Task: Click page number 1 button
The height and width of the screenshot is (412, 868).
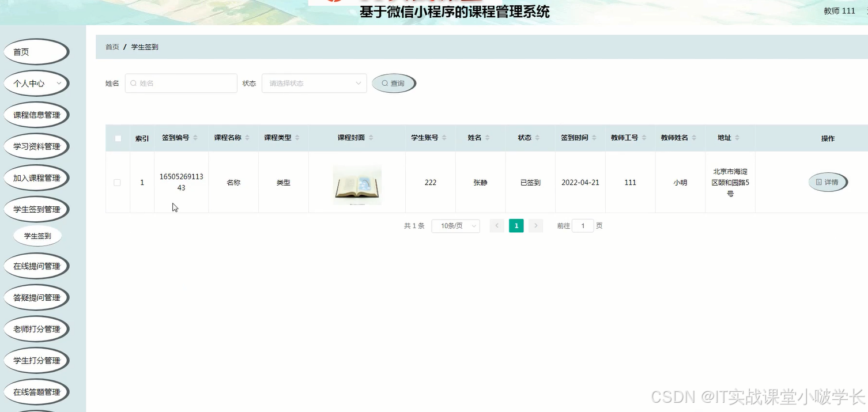Action: [516, 226]
